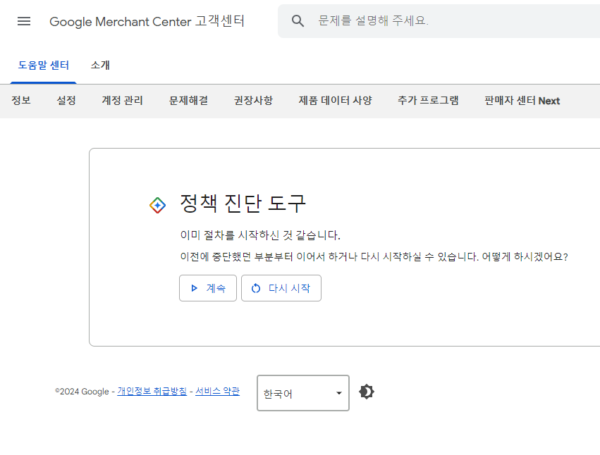The image size is (600, 455).
Task: Open the 권장사항 menu
Action: click(253, 101)
